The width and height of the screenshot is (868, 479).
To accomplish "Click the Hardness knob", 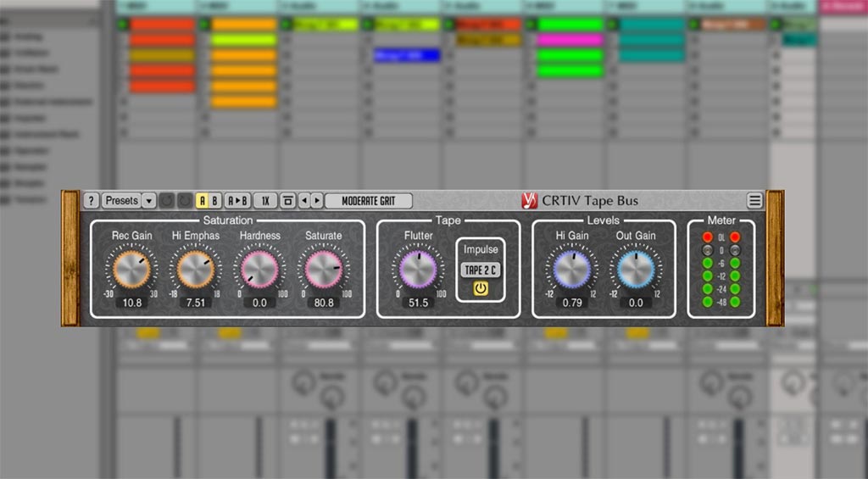I will [259, 270].
